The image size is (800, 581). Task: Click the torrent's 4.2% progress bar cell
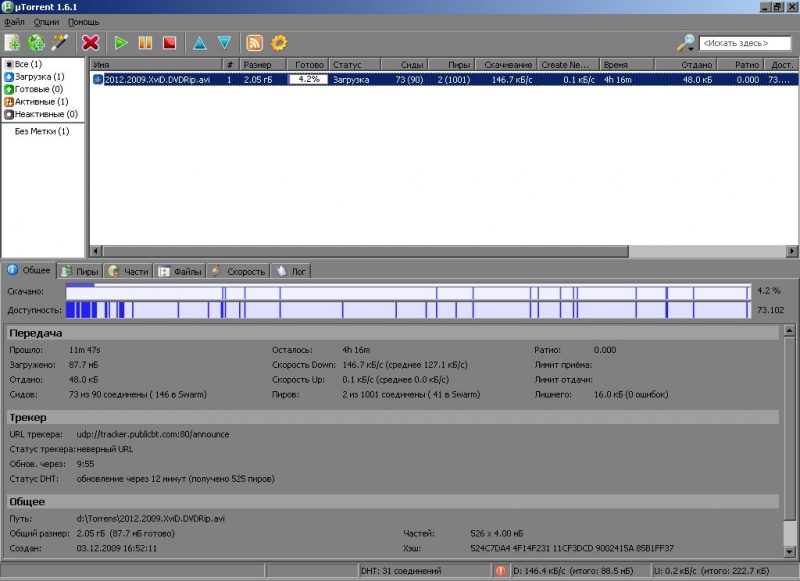308,80
